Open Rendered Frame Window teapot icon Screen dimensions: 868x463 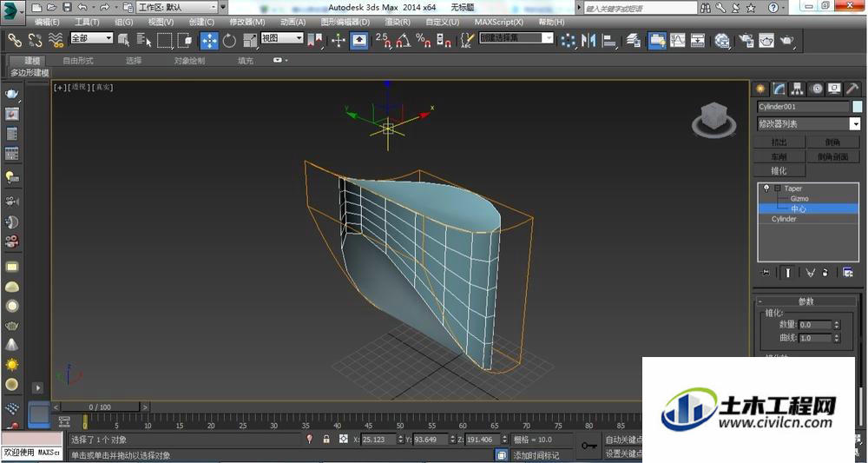(x=766, y=40)
